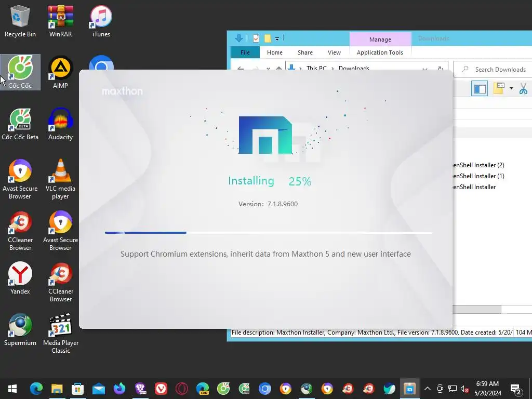The width and height of the screenshot is (532, 399).
Task: Click the Maxthon installer progress bar
Action: 269,233
